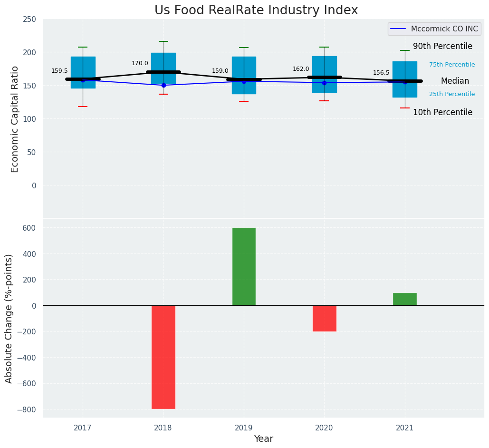Image resolution: width=489 pixels, height=448 pixels.
Task: Click the 90th Percentile annotation
Action: click(x=442, y=46)
